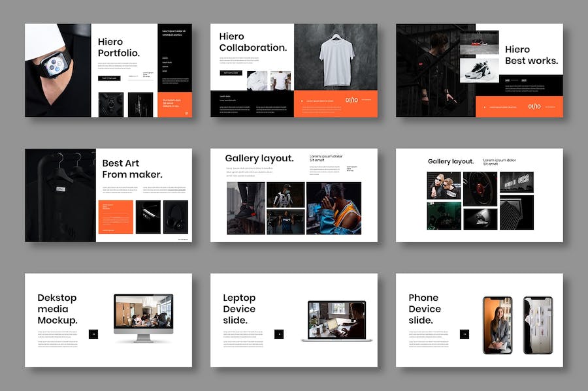
Task: Select the right phone mockup
Action: coord(538,324)
